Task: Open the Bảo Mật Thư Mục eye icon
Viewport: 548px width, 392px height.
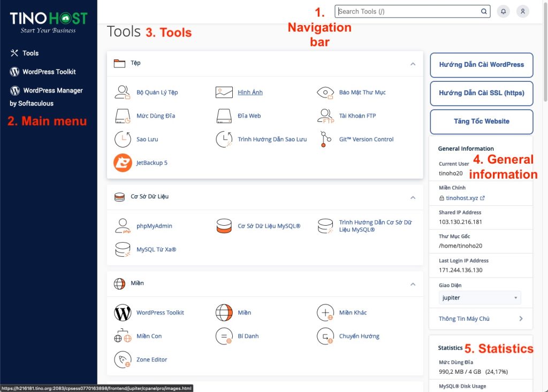Action: pos(325,93)
